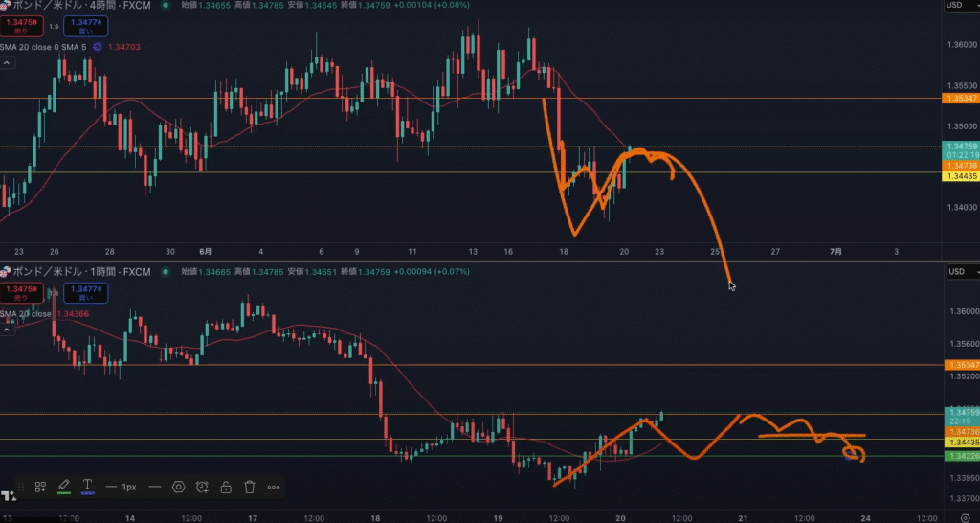The image size is (980, 523).
Task: Open chart settings gear at bottom right corner
Action: tap(965, 517)
